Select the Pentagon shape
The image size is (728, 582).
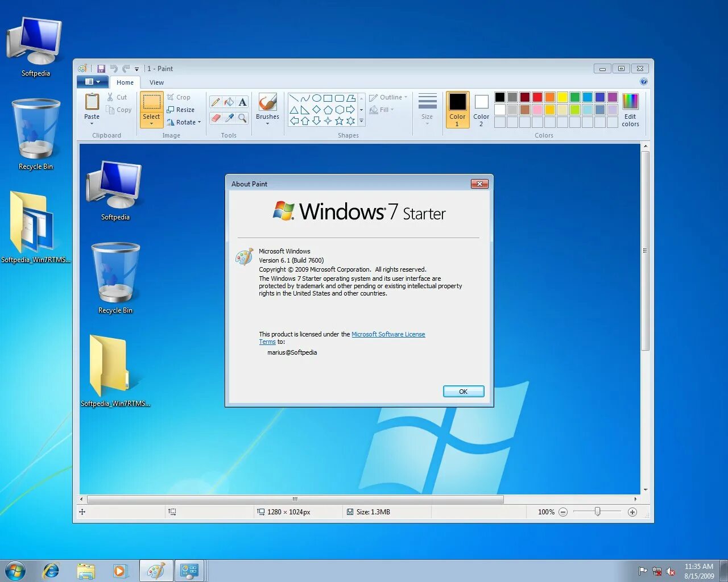point(328,110)
